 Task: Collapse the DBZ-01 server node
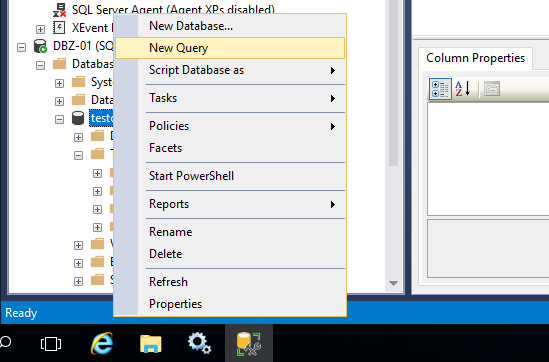point(21,47)
